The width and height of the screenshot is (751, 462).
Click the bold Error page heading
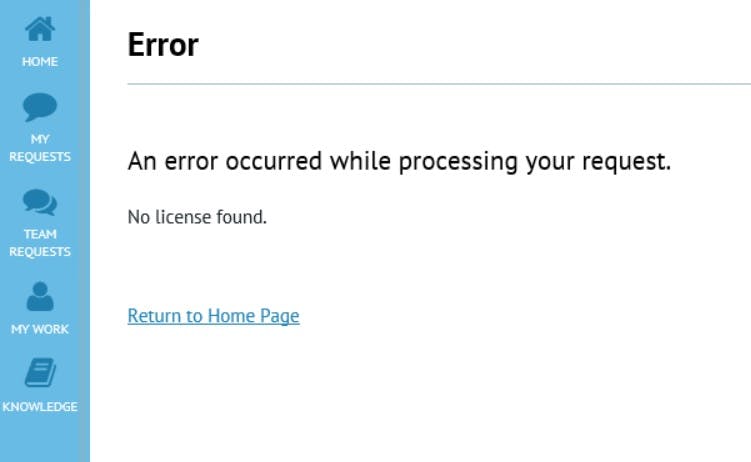pos(163,45)
